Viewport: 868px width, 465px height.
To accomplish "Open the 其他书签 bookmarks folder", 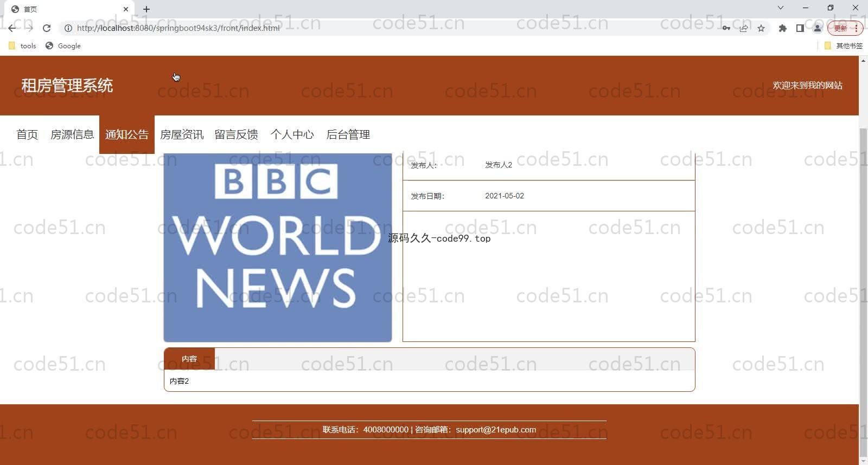I will click(x=844, y=46).
